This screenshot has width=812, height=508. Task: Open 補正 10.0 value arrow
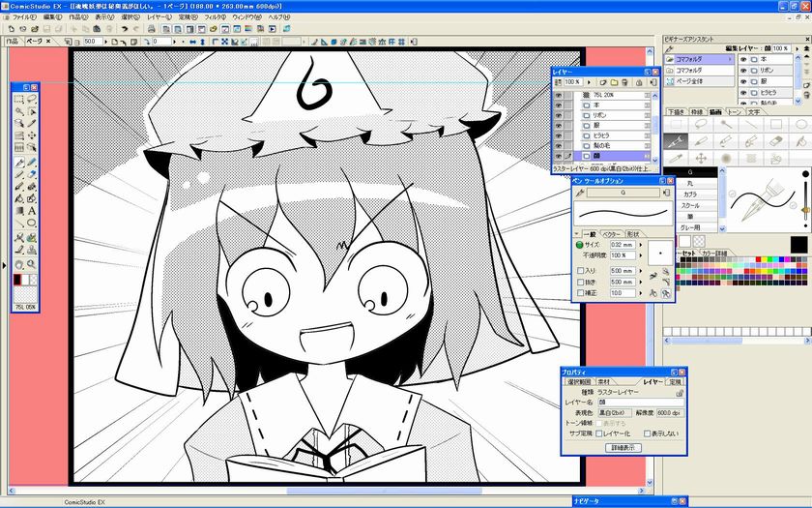point(640,293)
